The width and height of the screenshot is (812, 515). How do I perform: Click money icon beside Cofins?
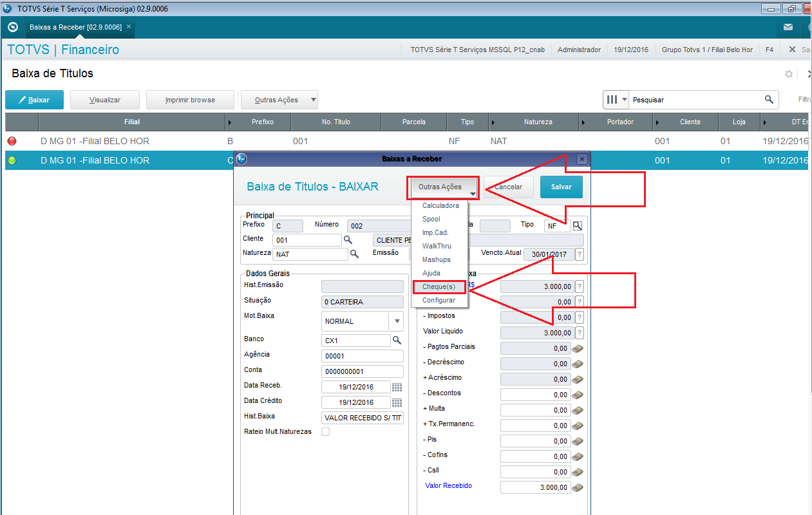pos(578,456)
